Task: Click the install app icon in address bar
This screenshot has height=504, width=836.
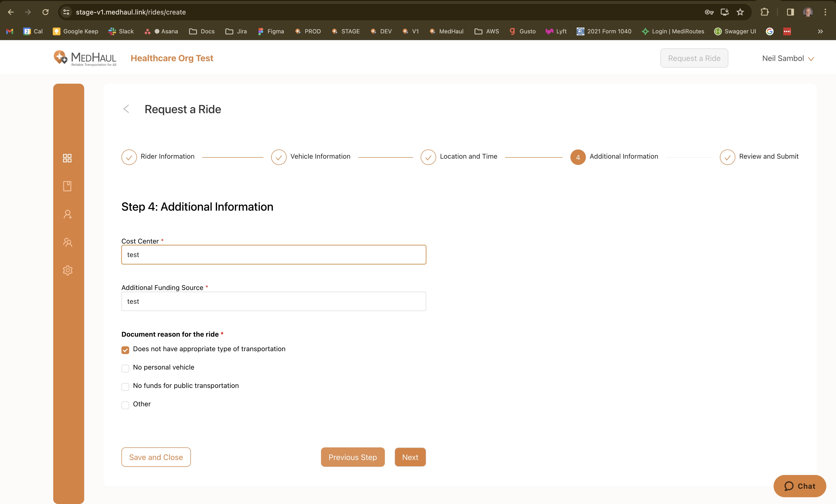Action: tap(725, 12)
